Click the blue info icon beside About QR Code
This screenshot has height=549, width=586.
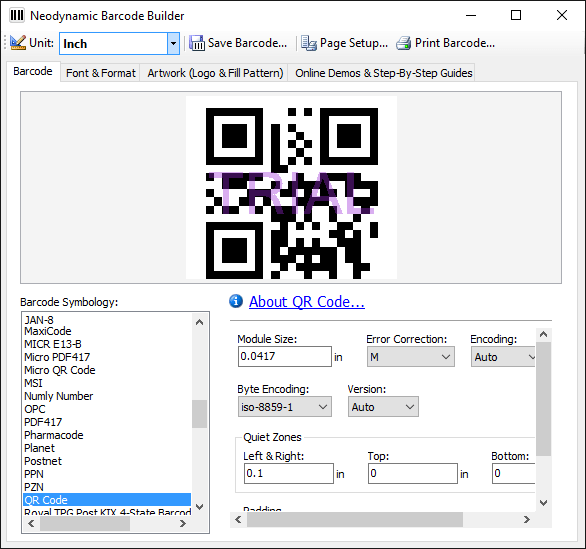tap(236, 301)
